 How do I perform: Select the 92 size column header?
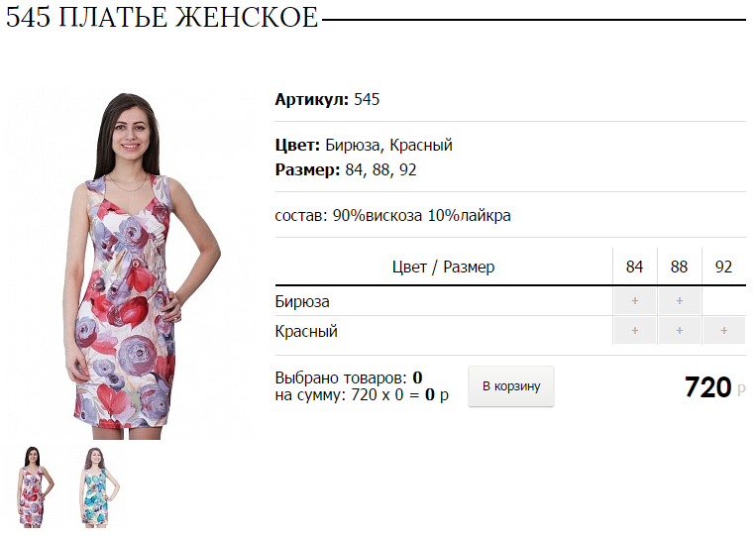[x=723, y=267]
